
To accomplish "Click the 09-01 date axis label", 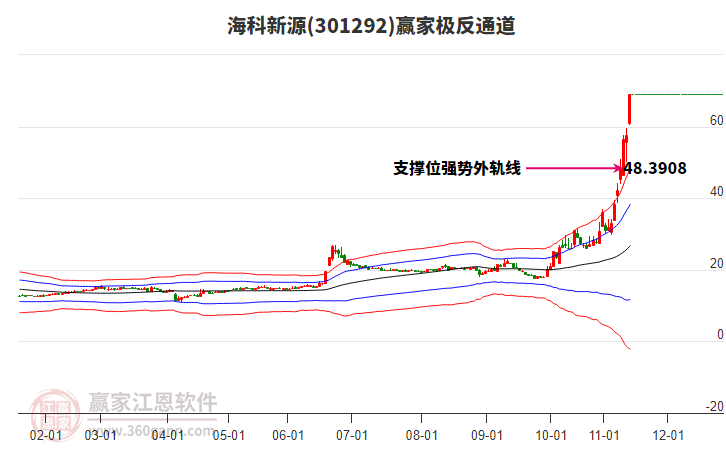I will coord(487,435).
